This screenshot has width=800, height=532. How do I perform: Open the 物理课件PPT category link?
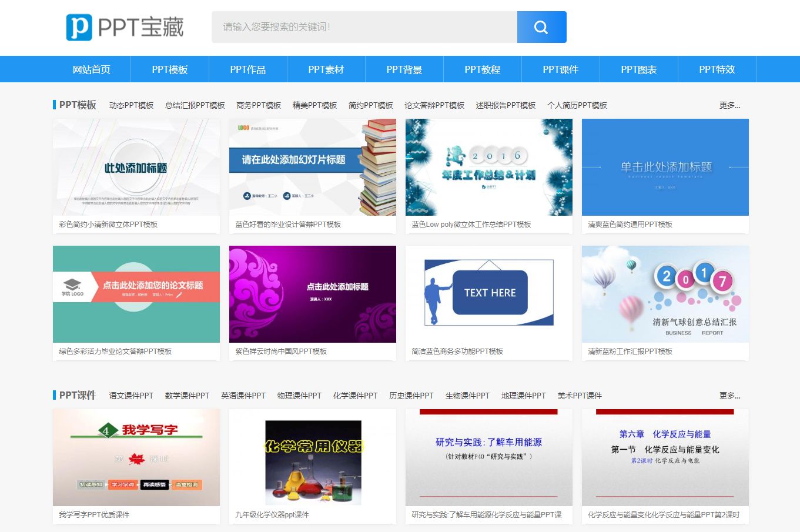point(300,396)
